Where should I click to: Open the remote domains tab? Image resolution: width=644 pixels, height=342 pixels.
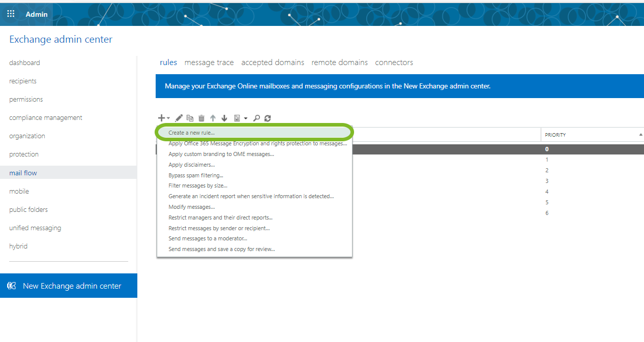pos(340,63)
